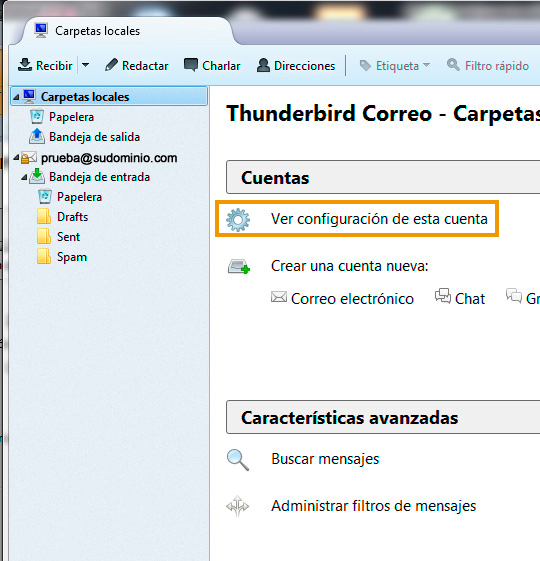Open Redactar to compose a message

136,65
